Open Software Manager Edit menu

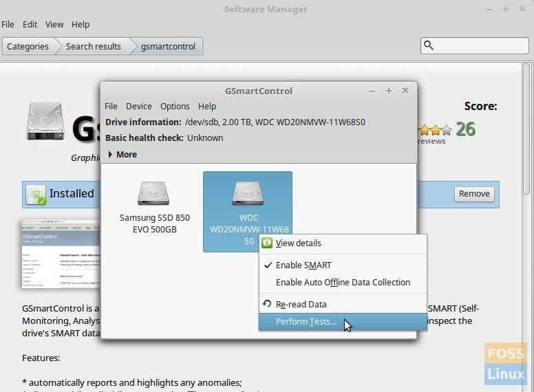tap(30, 25)
